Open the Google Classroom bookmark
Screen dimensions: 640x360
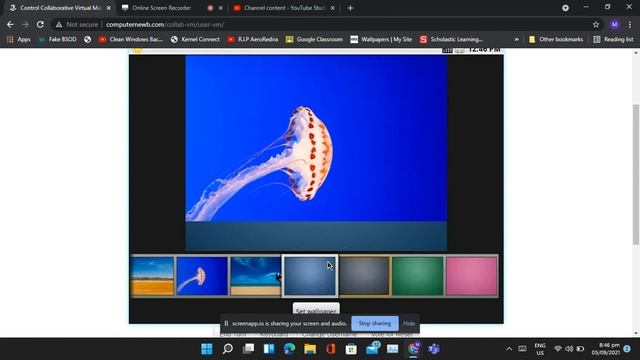click(x=314, y=39)
